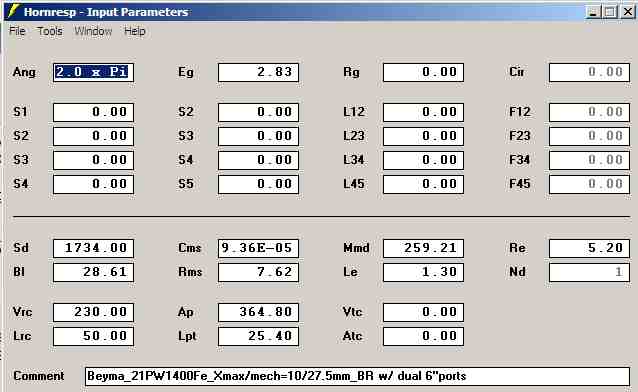638x392 pixels.
Task: Click the Atc input field
Action: 423,337
